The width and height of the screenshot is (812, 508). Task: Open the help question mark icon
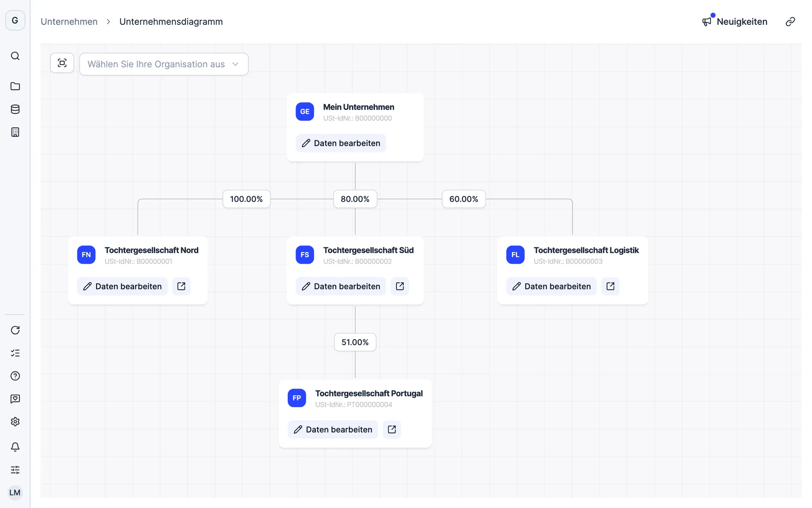[x=15, y=376]
